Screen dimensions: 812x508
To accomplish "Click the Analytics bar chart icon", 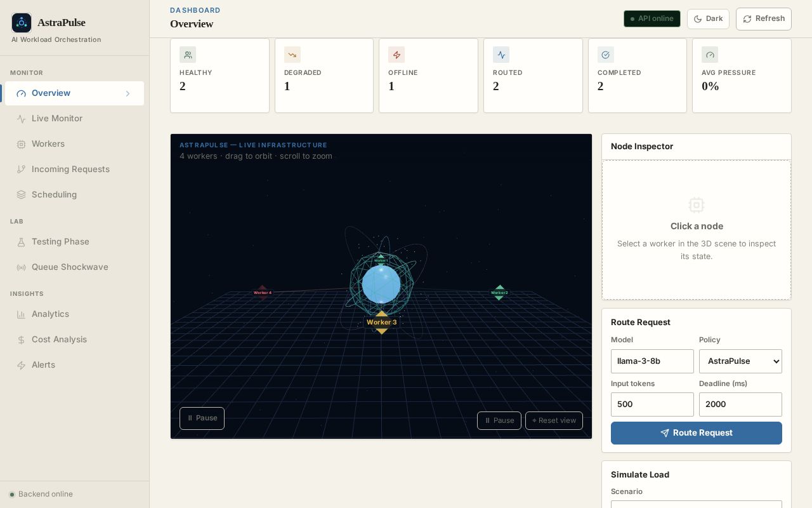I will click(x=21, y=314).
